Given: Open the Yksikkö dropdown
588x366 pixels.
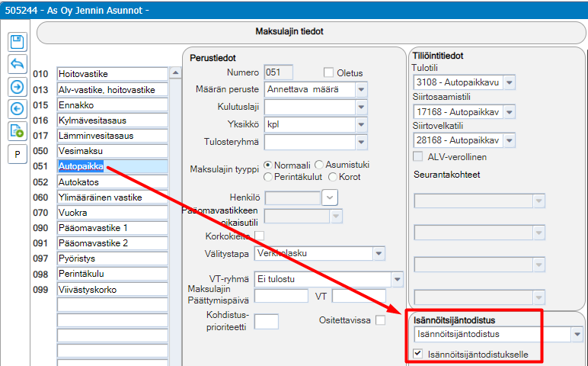Looking at the screenshot, I should pyautogui.click(x=361, y=124).
